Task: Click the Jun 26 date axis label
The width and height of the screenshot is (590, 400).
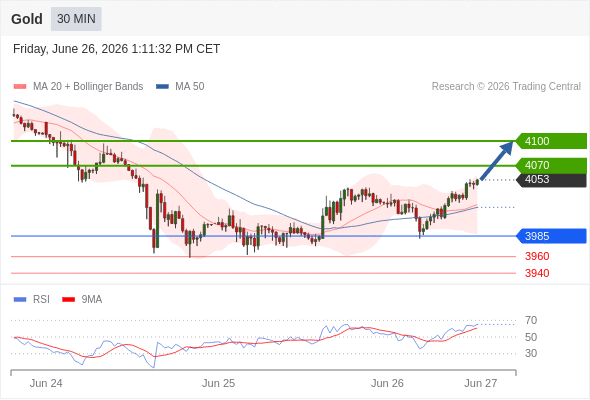Action: point(387,383)
